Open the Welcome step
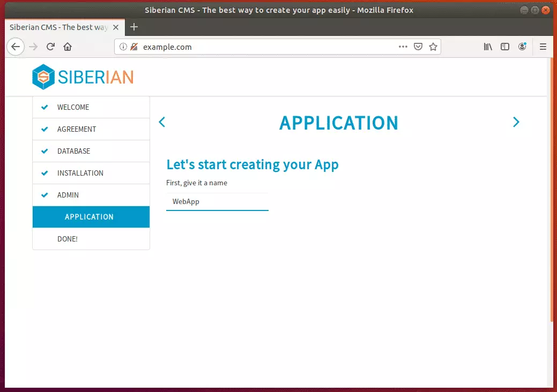Viewport: 557px width, 392px height. [91, 107]
